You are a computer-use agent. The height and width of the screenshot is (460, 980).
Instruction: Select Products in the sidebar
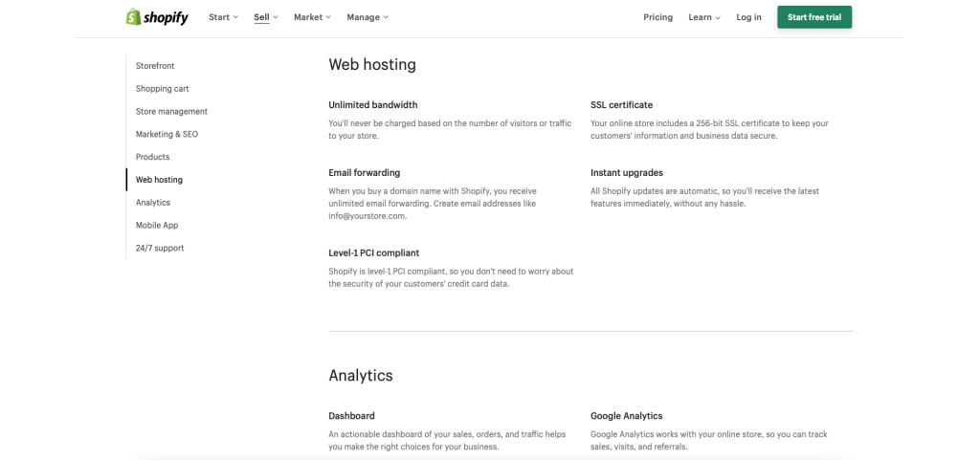pyautogui.click(x=152, y=157)
